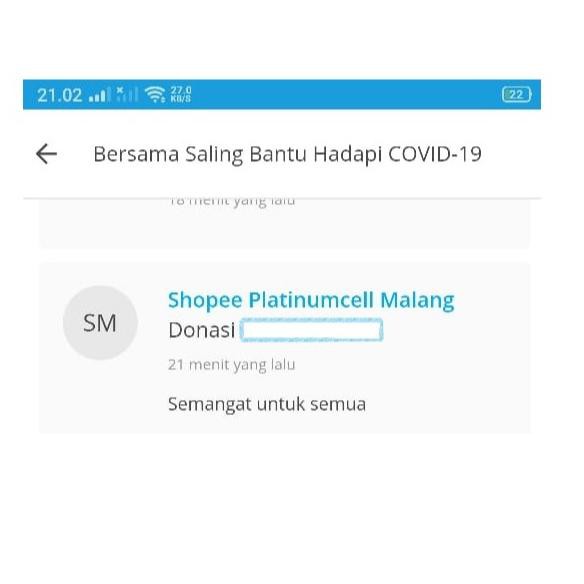Tap the 'Semangat untuk semua' comment
The image size is (584, 584).
267,404
